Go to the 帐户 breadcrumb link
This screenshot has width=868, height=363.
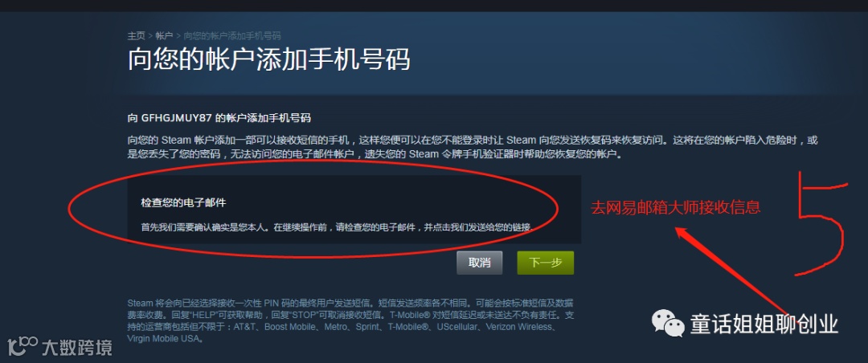[164, 36]
